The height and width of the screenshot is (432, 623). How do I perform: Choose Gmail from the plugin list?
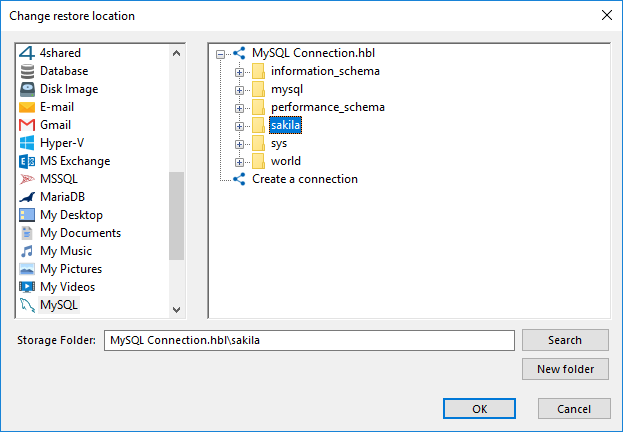tap(55, 125)
